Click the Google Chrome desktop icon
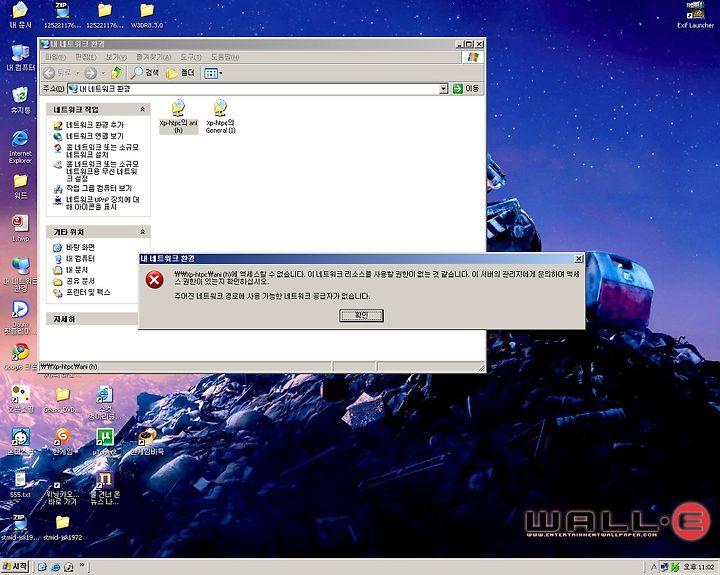 coord(20,357)
